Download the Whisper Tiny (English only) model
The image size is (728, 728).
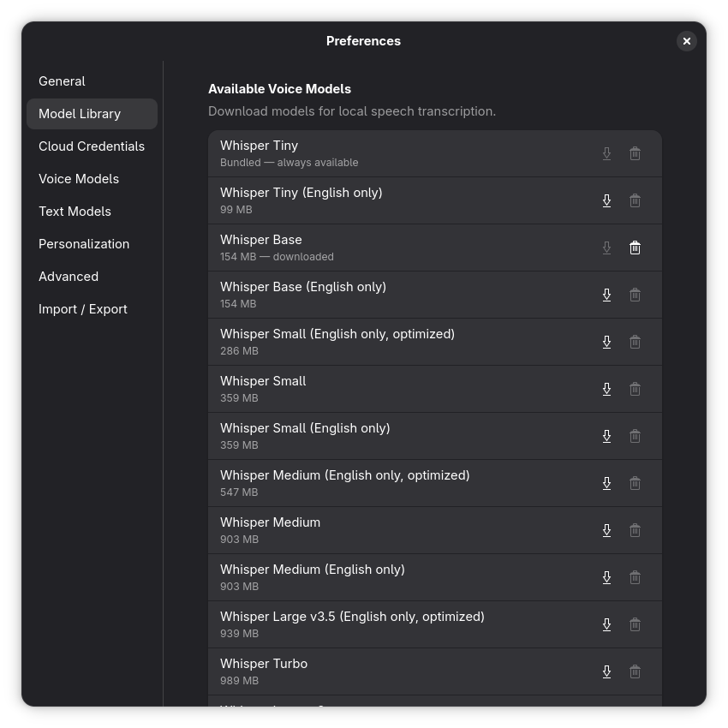point(606,200)
